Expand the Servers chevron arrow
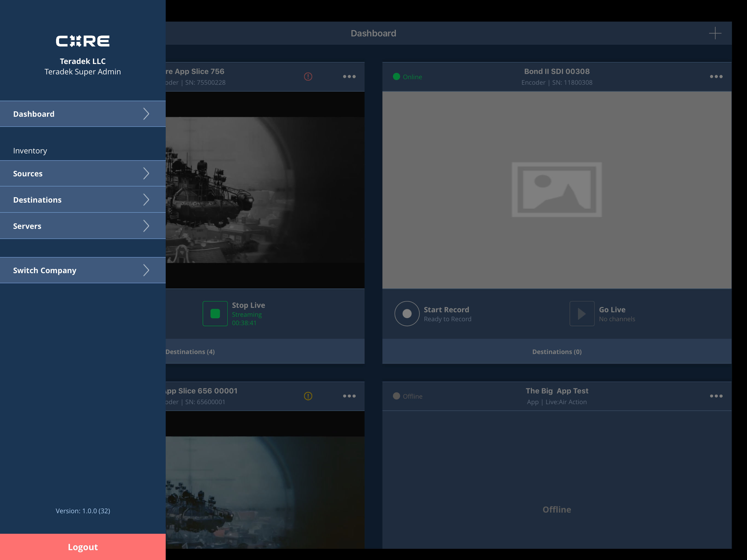 click(146, 226)
